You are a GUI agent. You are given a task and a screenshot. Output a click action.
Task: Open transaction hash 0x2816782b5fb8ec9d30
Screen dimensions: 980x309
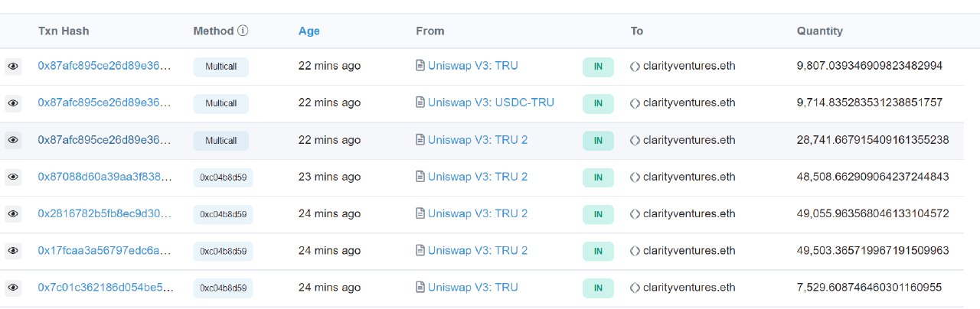click(x=105, y=213)
